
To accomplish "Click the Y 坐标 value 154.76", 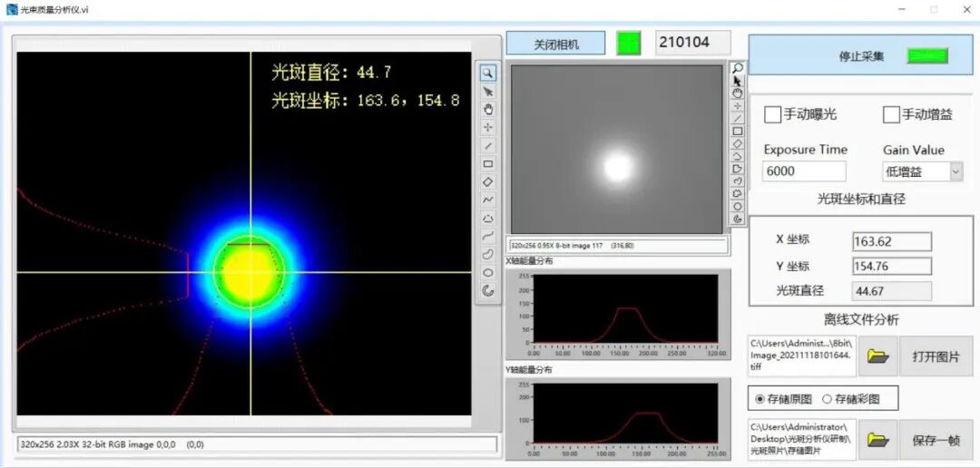I will coord(891,266).
